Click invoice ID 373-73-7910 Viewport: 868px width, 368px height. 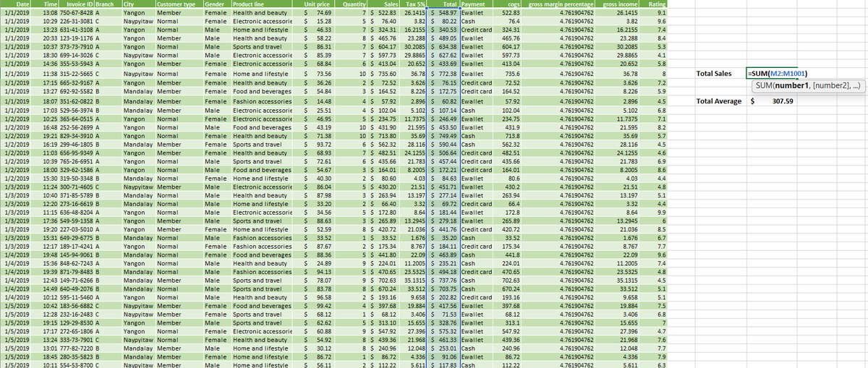pyautogui.click(x=75, y=46)
